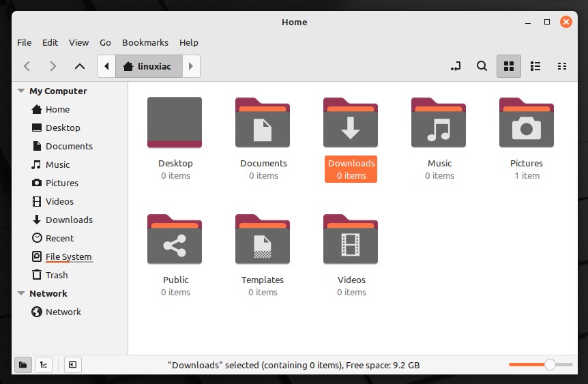Select the Pictures folder icon
588x384 pixels.
527,122
